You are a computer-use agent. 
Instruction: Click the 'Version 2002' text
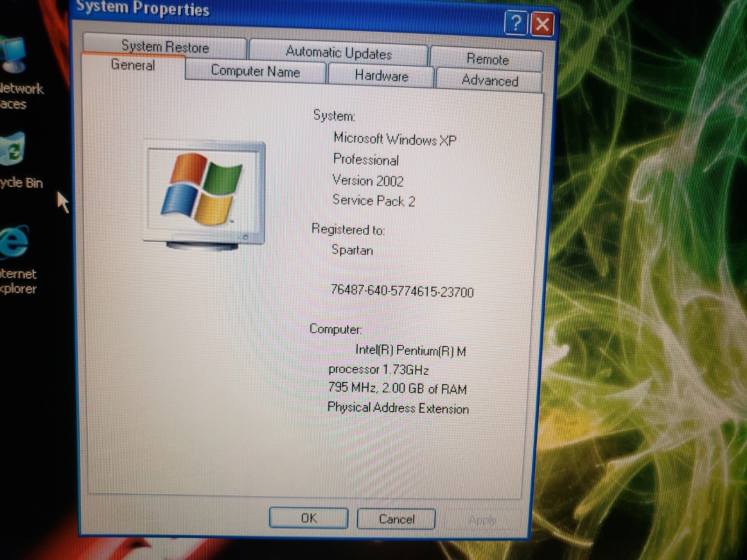[x=367, y=180]
